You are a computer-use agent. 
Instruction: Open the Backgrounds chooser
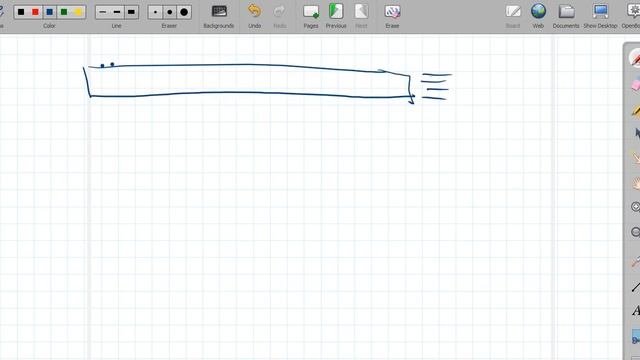click(219, 16)
